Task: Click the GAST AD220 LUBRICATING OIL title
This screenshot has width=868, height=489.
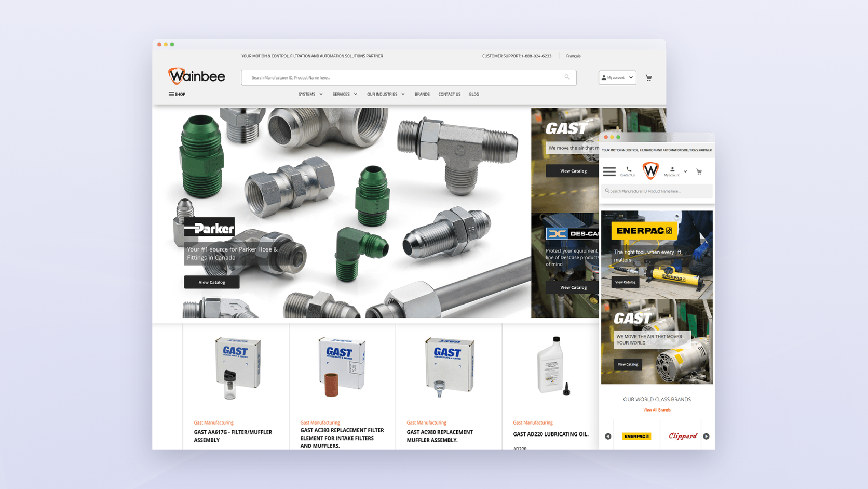Action: 551,434
